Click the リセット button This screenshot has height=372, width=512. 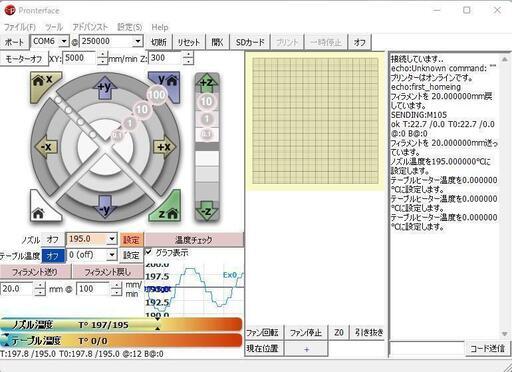(x=188, y=42)
